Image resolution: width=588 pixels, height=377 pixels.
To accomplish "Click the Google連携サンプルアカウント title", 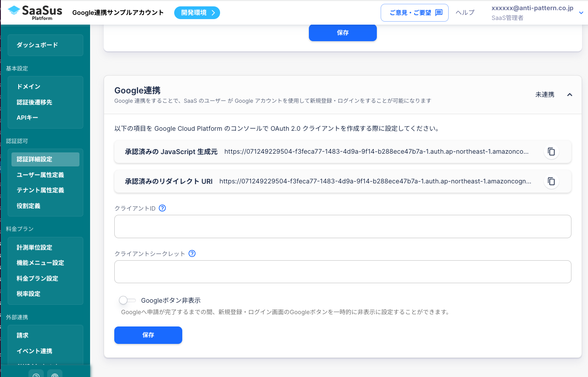I will tap(118, 13).
